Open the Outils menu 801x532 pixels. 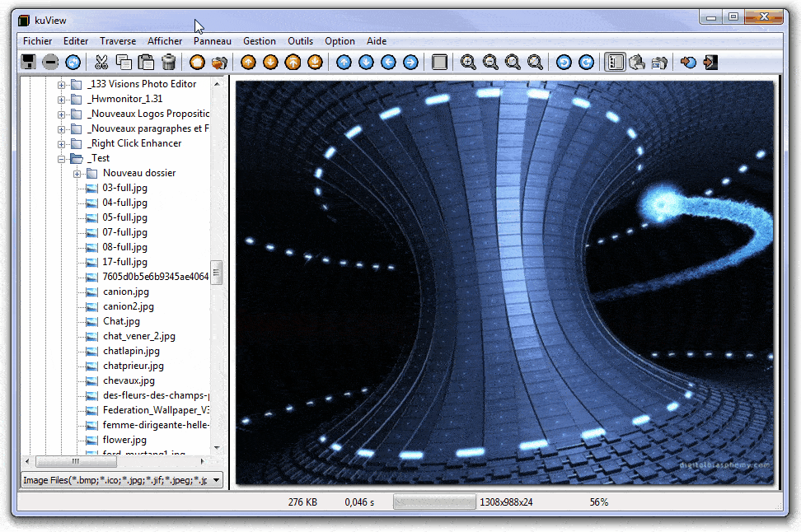point(300,41)
